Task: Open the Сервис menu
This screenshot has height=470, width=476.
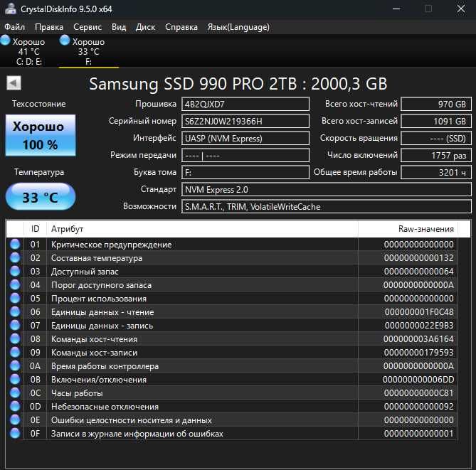Action: click(x=88, y=27)
